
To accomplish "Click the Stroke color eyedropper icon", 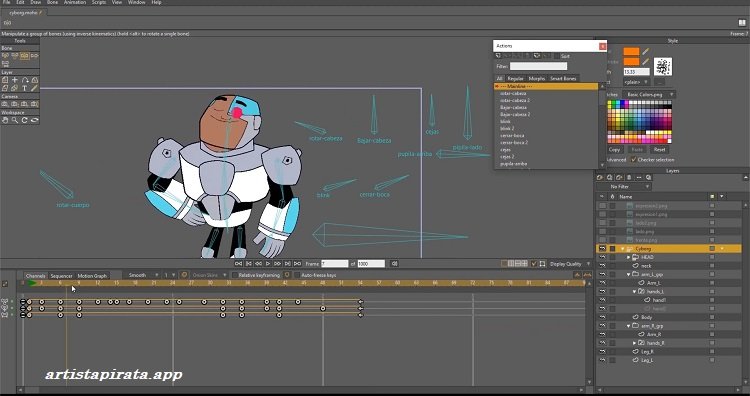I will [646, 62].
